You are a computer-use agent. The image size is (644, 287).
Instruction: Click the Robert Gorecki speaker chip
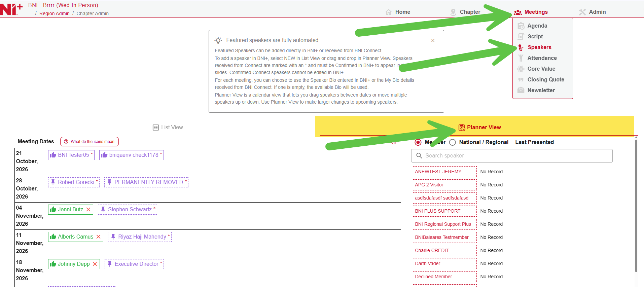(x=74, y=182)
